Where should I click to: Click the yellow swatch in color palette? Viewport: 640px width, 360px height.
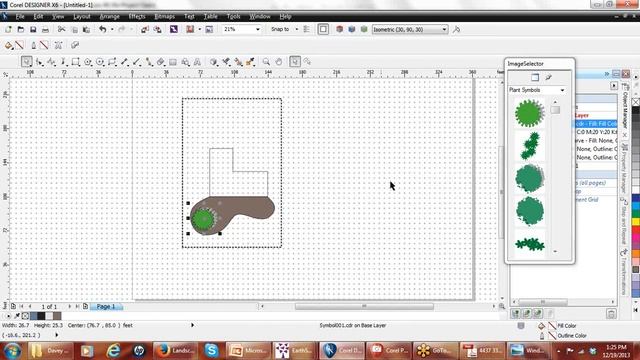(x=636, y=222)
